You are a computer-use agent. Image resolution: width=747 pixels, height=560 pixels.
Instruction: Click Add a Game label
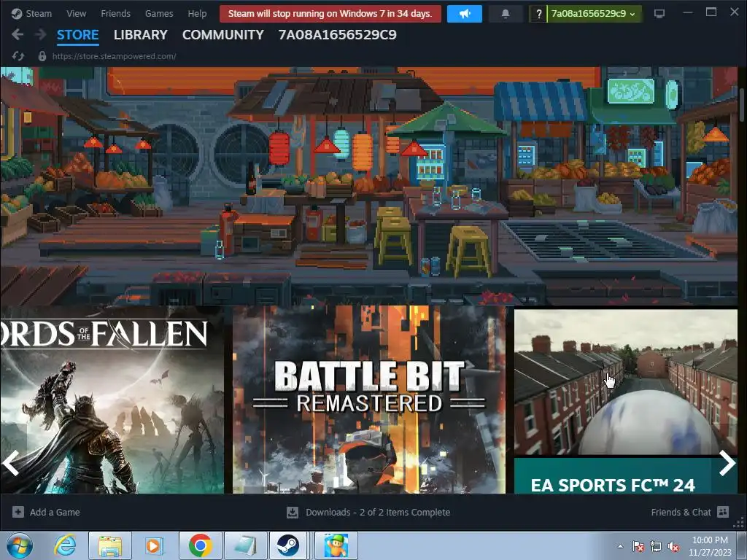[55, 513]
